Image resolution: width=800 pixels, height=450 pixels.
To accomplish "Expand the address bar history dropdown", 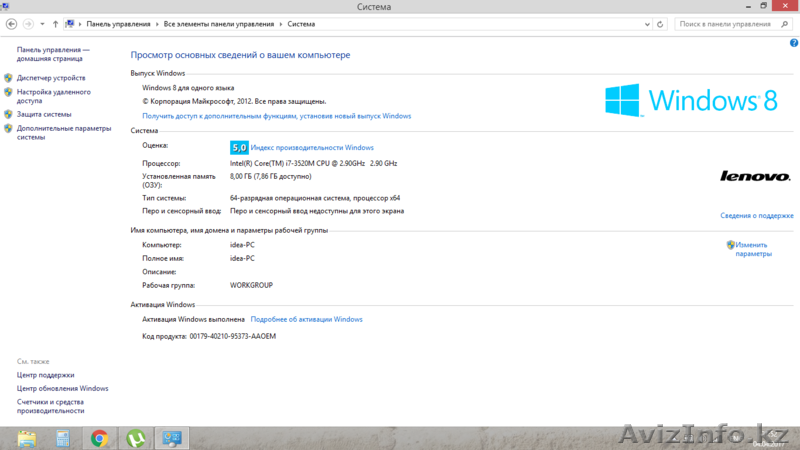I will (x=649, y=23).
